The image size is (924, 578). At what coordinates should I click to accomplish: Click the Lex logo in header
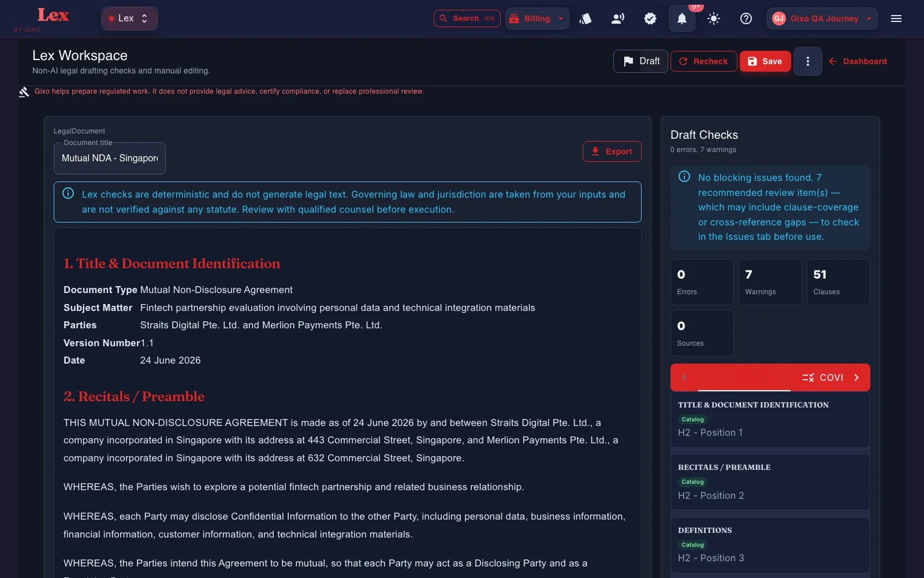(x=53, y=16)
